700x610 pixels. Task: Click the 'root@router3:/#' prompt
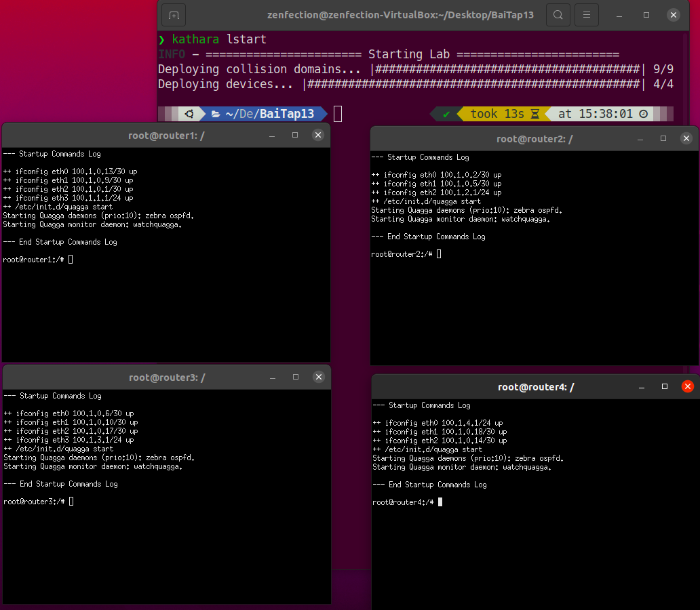34,502
